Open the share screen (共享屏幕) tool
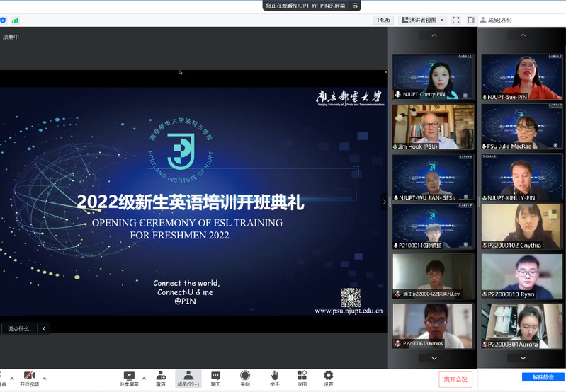Image resolution: width=566 pixels, height=392 pixels. pyautogui.click(x=128, y=378)
